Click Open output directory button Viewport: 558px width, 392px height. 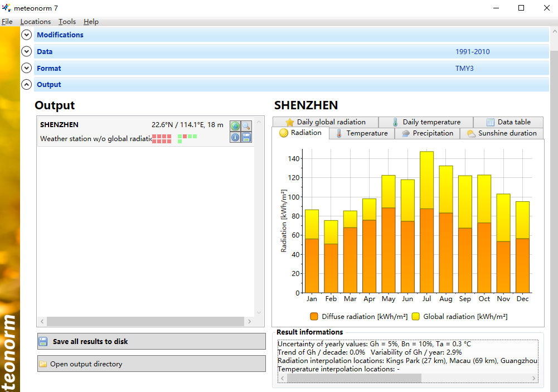tap(151, 364)
